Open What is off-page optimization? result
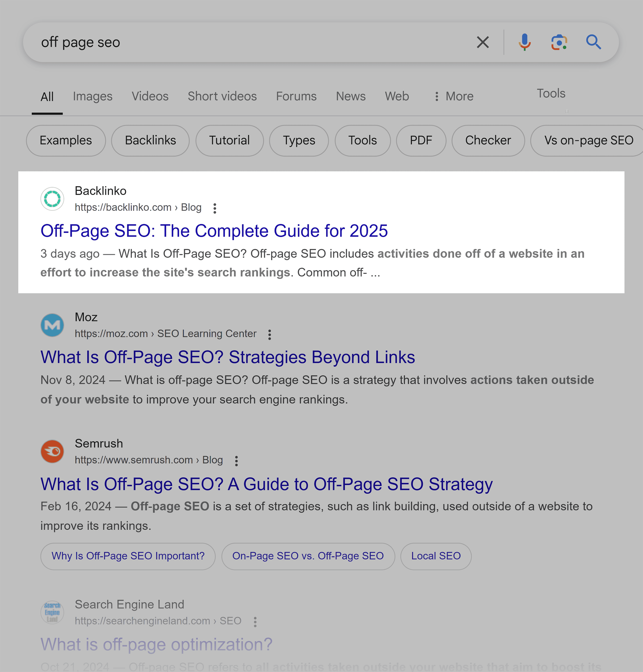 [157, 644]
